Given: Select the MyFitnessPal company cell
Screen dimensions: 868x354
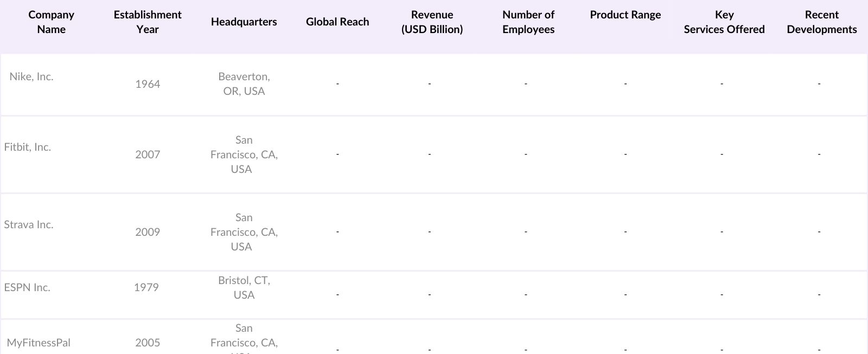Looking at the screenshot, I should 39,343.
